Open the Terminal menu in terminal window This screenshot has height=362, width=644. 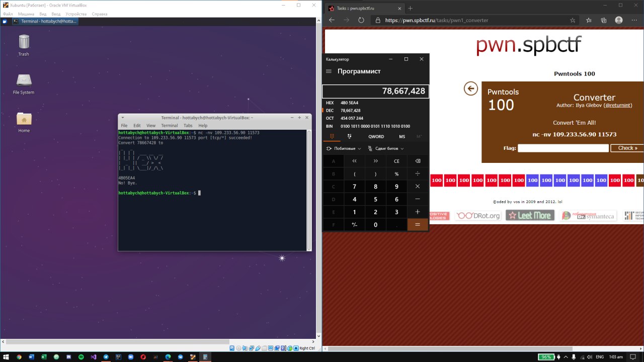(x=169, y=125)
